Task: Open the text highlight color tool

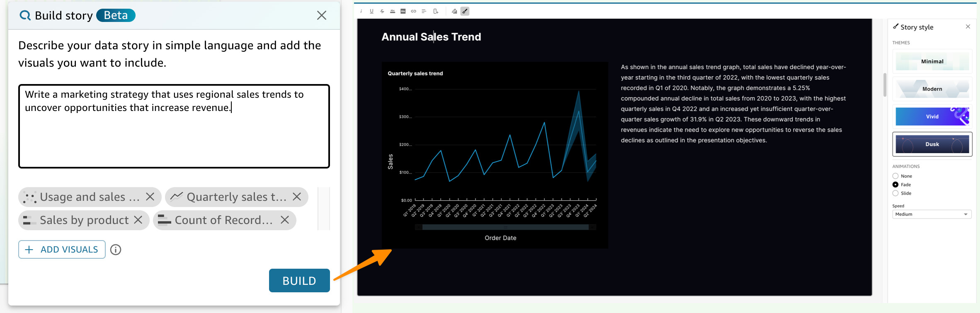Action: click(x=403, y=11)
